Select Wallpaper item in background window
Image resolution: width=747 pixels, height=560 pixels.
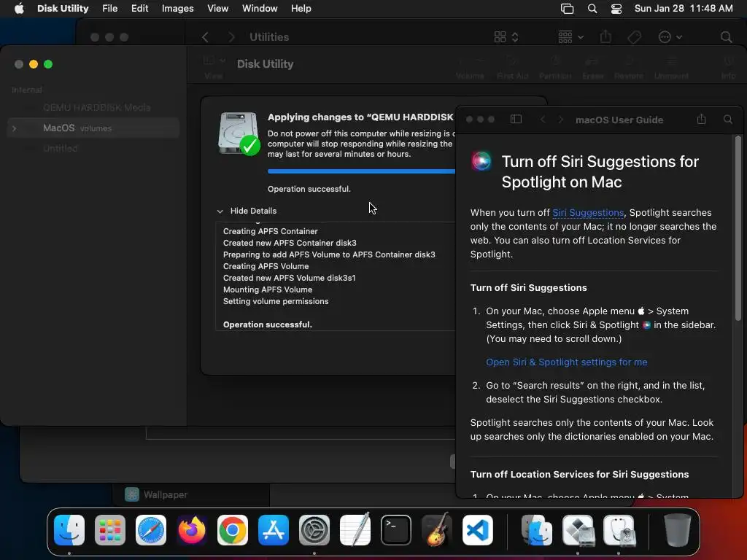166,495
